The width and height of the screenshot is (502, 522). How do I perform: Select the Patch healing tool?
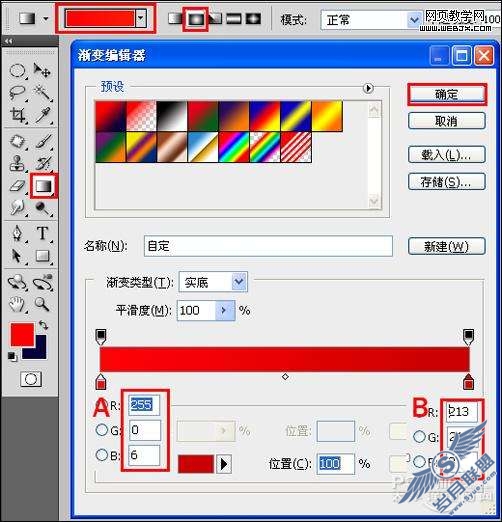(17, 141)
